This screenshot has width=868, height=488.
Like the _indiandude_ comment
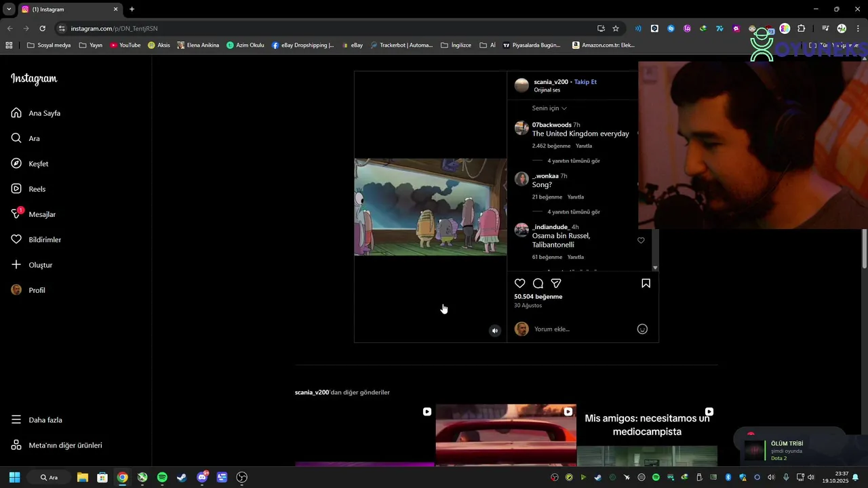point(641,240)
